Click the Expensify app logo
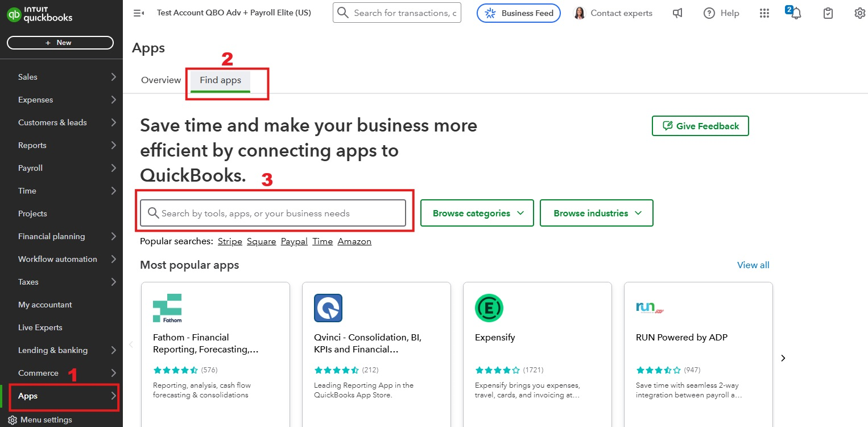Screen dimensions: 868x427 [489, 308]
